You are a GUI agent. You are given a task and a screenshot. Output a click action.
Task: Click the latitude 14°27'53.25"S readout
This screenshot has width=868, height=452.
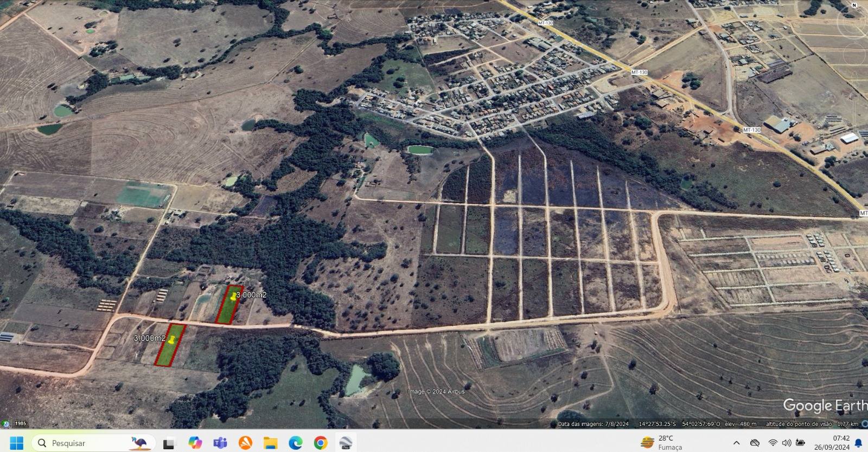(658, 424)
